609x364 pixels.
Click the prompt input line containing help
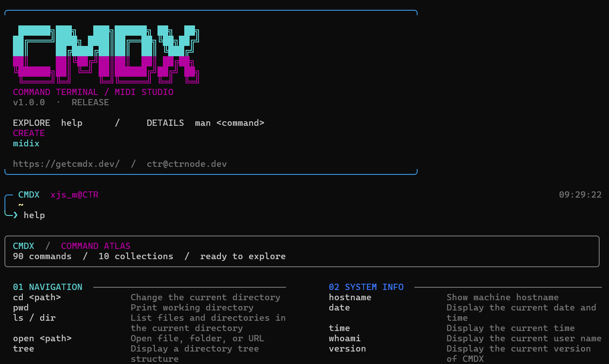(34, 215)
